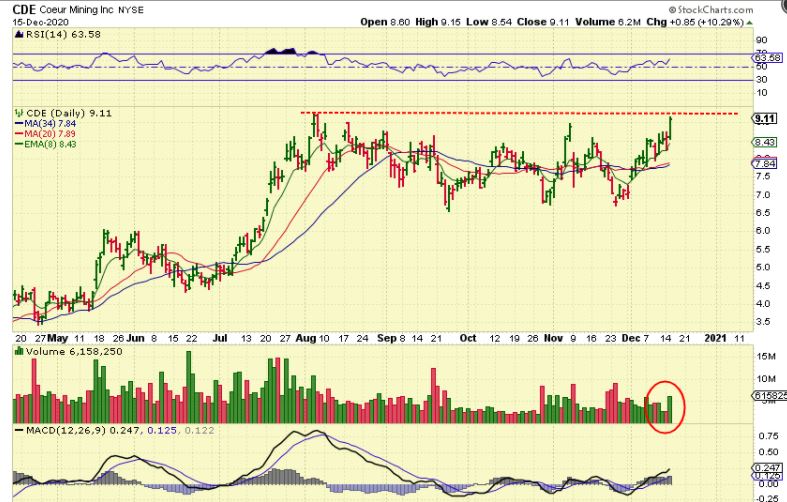Click the MACD legend line marker
The width and height of the screenshot is (787, 502).
click(19, 430)
